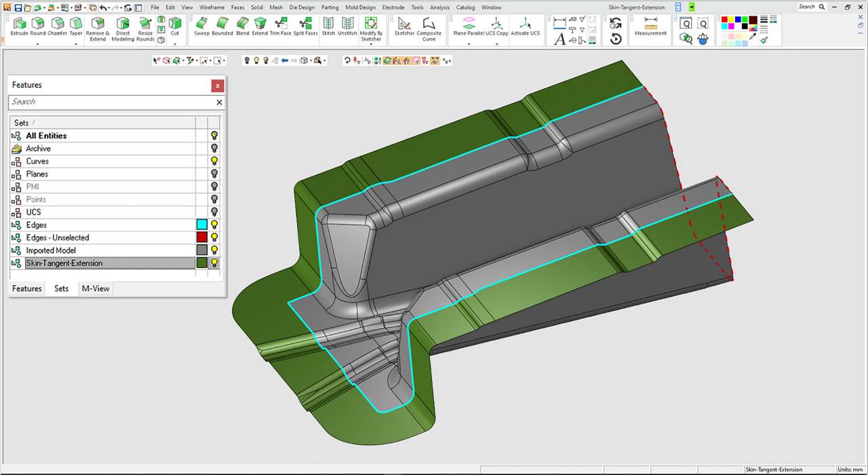Expand the Cut tool dropdown arrow
The height and width of the screenshot is (475, 868).
pyautogui.click(x=175, y=44)
